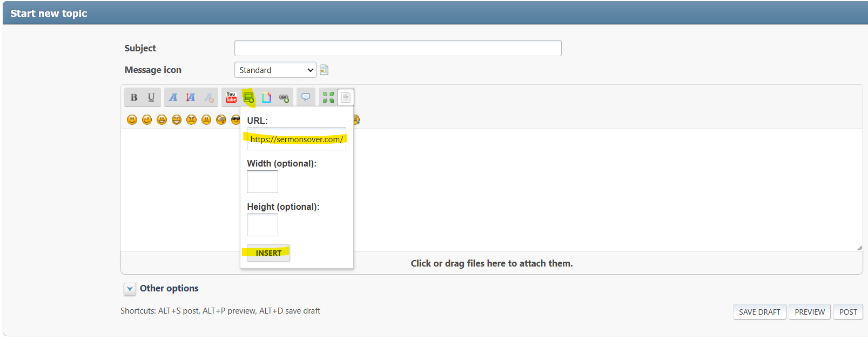Click the INSERT button in image popup
This screenshot has height=339, width=868.
pos(268,253)
